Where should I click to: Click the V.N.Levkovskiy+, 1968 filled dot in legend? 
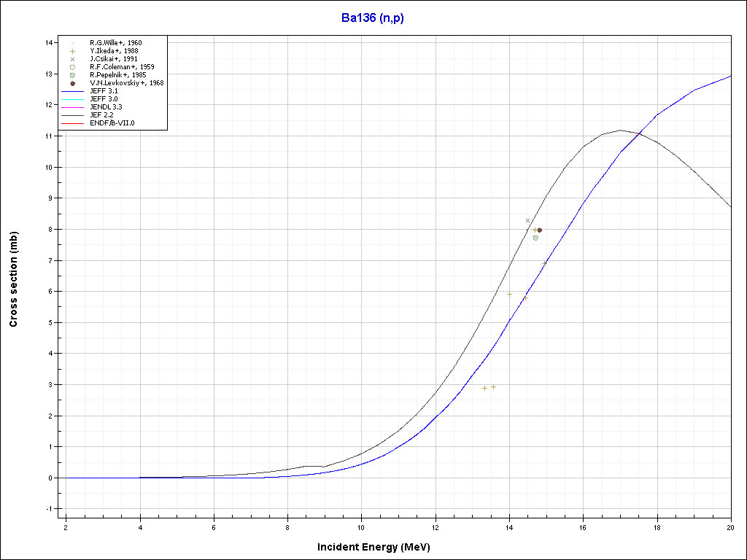tap(73, 83)
